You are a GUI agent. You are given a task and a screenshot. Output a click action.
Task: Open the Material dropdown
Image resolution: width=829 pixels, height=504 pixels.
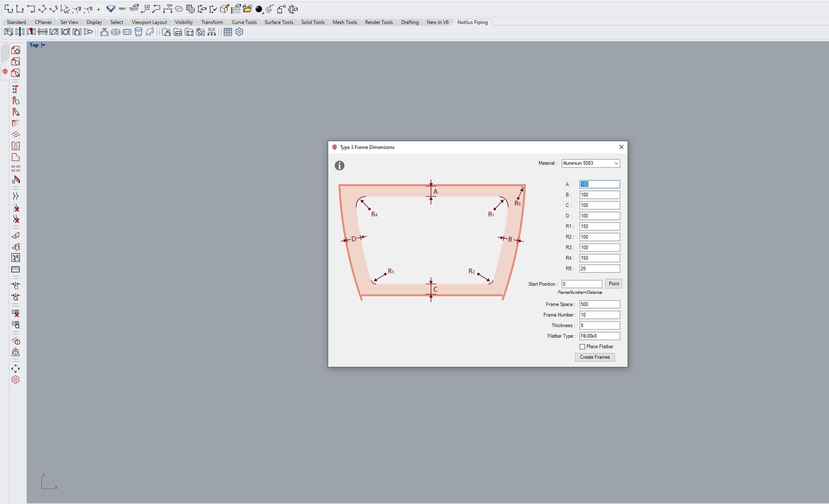591,163
